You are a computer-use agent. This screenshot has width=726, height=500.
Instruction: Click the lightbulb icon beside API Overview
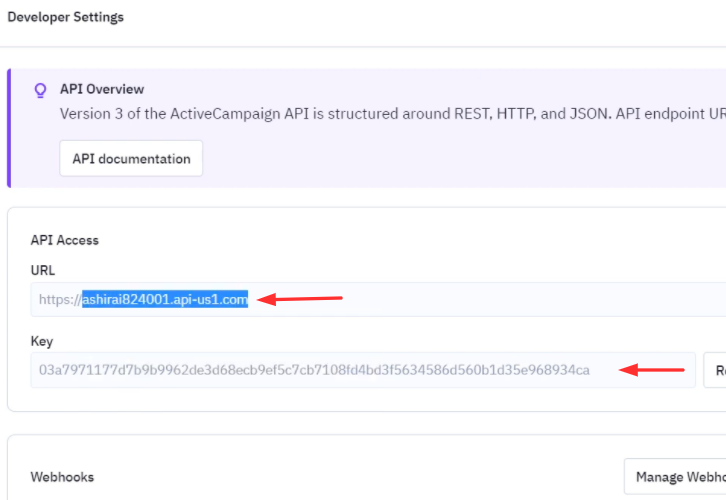41,90
